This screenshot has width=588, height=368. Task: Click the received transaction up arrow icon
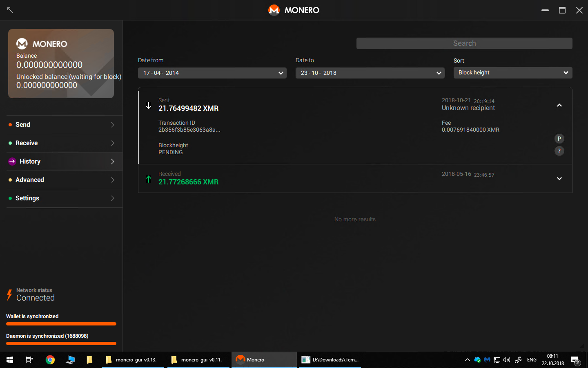[149, 179]
